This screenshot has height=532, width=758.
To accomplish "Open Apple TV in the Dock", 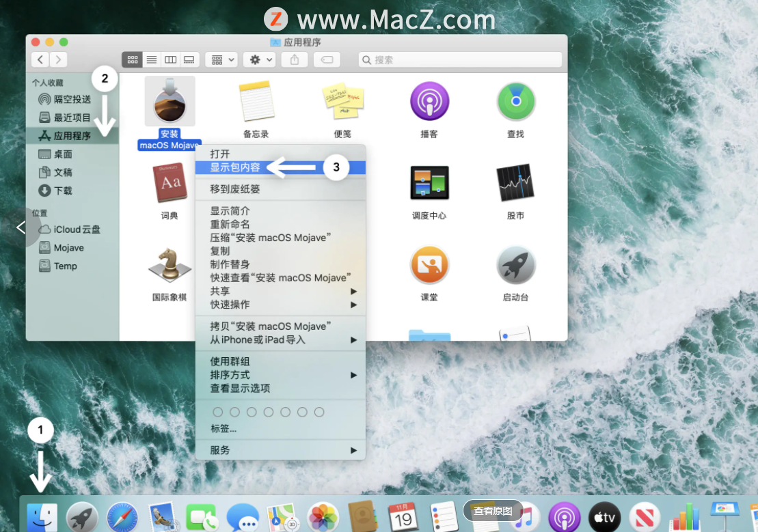I will pyautogui.click(x=604, y=518).
